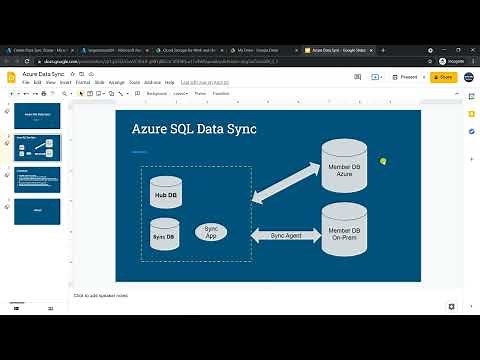This screenshot has width=480, height=360.
Task: Open the comment history icon
Action: click(x=358, y=77)
